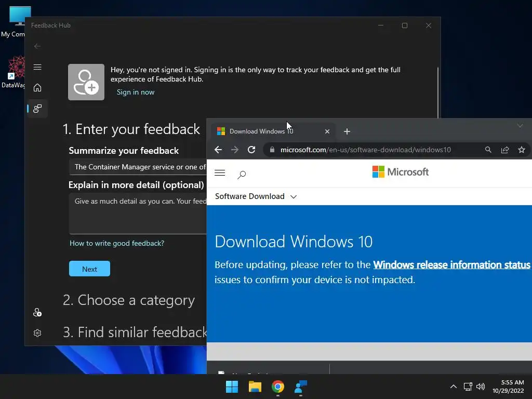
Task: Expand 2. Choose a category section
Action: point(129,300)
